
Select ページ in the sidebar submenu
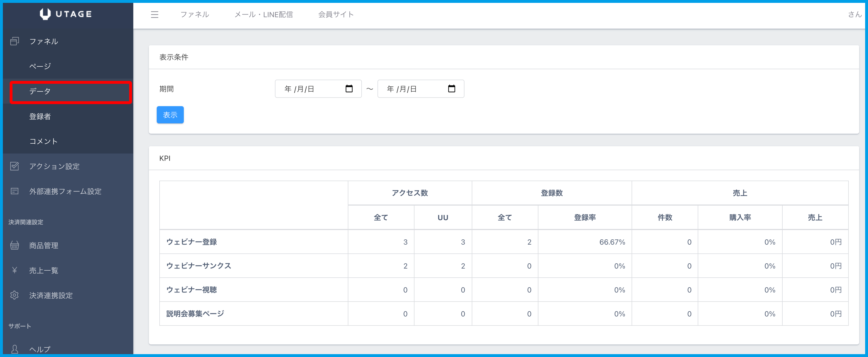pos(40,66)
